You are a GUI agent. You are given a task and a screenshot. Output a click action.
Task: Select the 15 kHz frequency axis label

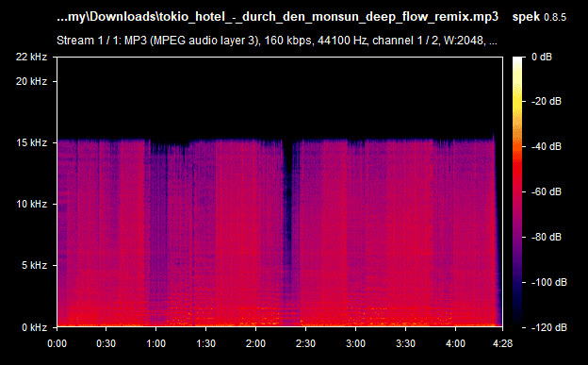pos(31,142)
